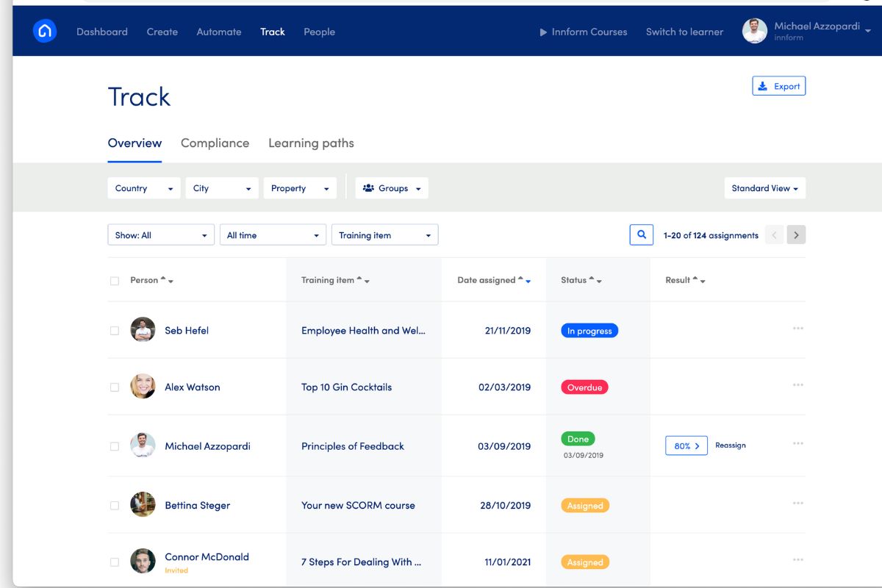Open the Create menu item
The image size is (882, 588).
(x=162, y=32)
